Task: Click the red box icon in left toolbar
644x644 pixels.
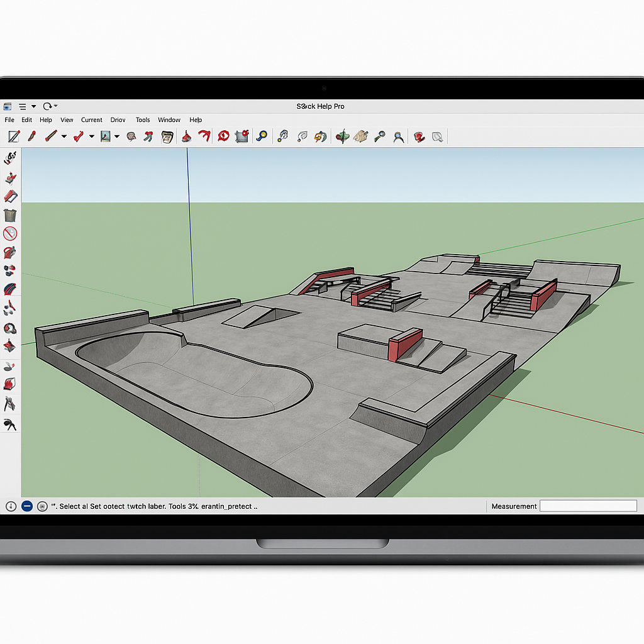Action: point(10,384)
